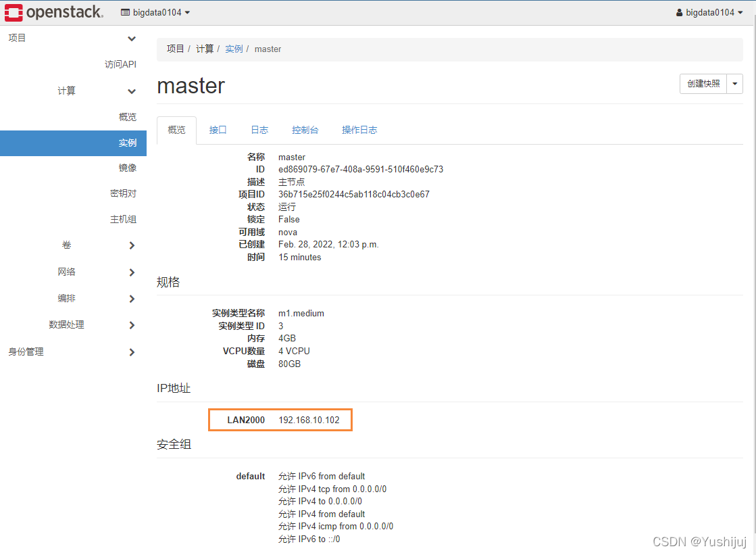This screenshot has width=756, height=555.
Task: Open 密钥对 in the sidebar
Action: (124, 193)
